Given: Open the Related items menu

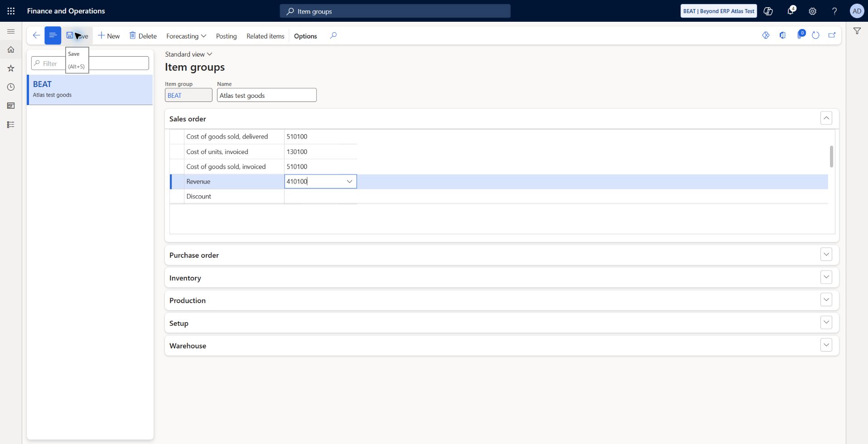Looking at the screenshot, I should (265, 36).
